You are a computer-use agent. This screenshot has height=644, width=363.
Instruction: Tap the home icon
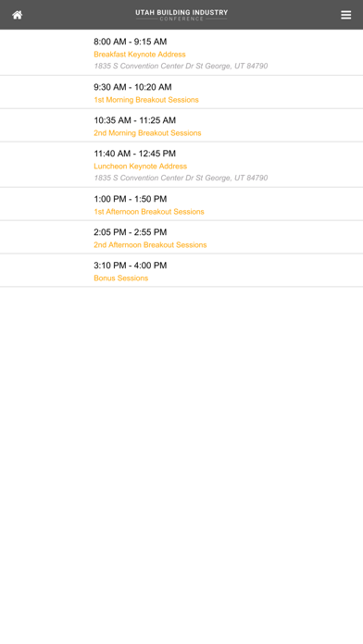[17, 15]
